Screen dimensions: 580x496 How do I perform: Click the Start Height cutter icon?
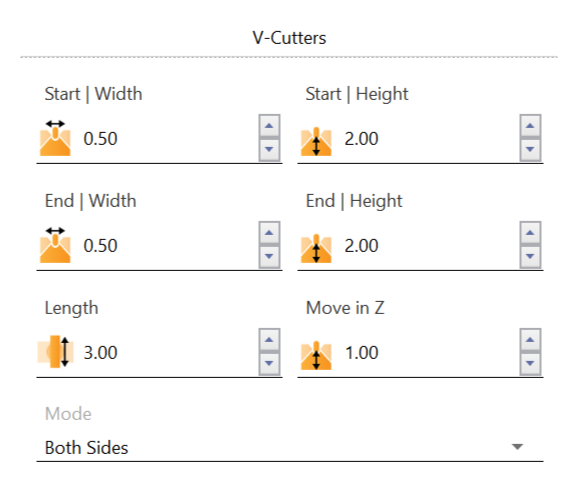pos(316,141)
